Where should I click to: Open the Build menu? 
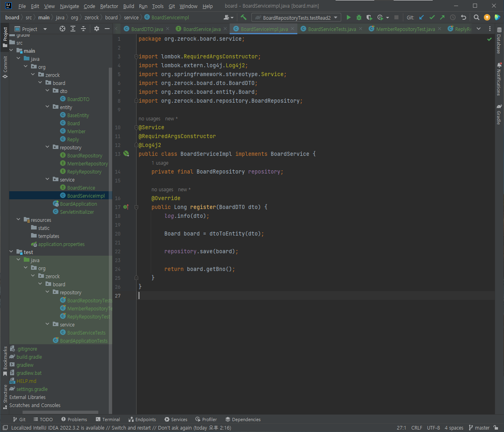129,6
